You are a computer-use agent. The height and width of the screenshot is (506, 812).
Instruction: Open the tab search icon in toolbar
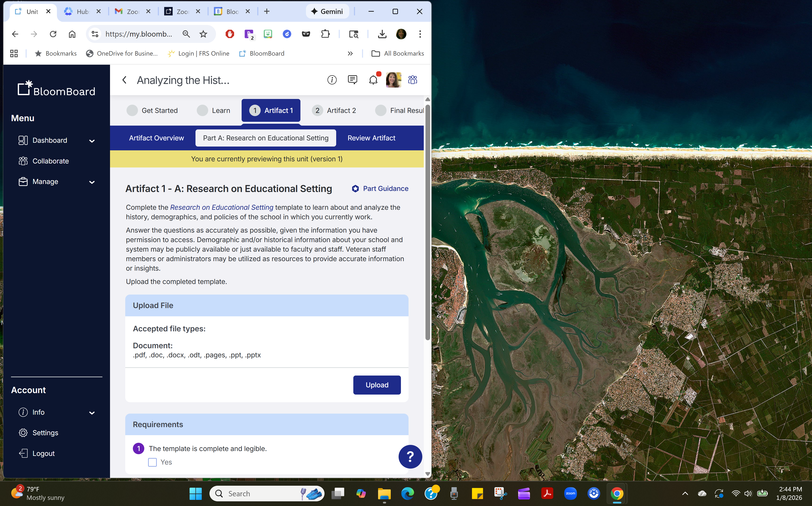pyautogui.click(x=354, y=34)
